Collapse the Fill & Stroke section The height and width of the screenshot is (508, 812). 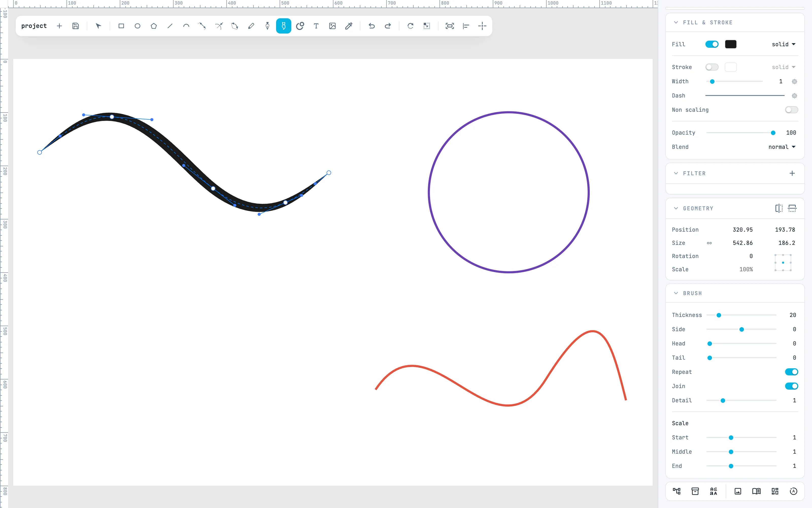676,23
